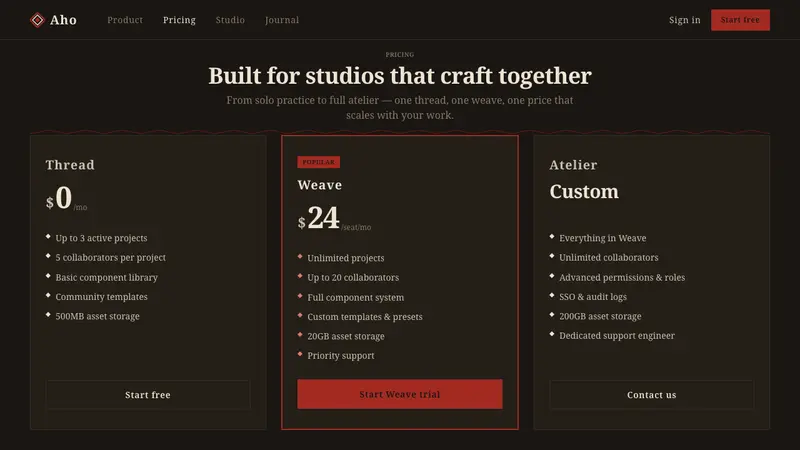Screen dimensions: 800x450
Task: Click the Contact us button
Action: click(652, 394)
